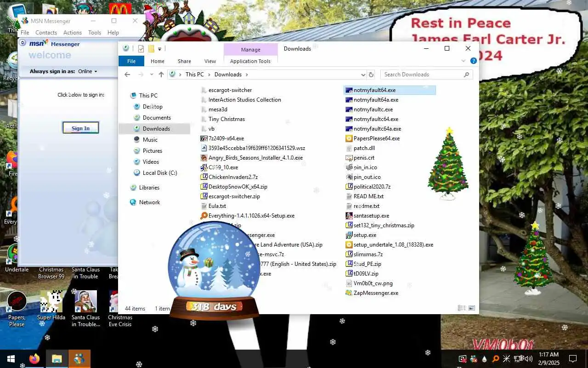
Task: Click the forward navigation arrow in Explorer
Action: tap(141, 75)
